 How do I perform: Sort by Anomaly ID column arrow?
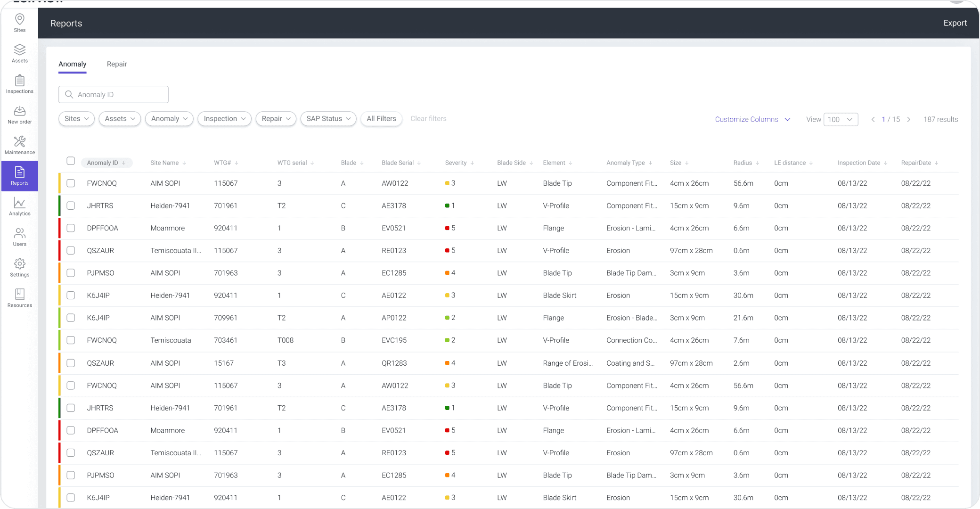(x=124, y=163)
